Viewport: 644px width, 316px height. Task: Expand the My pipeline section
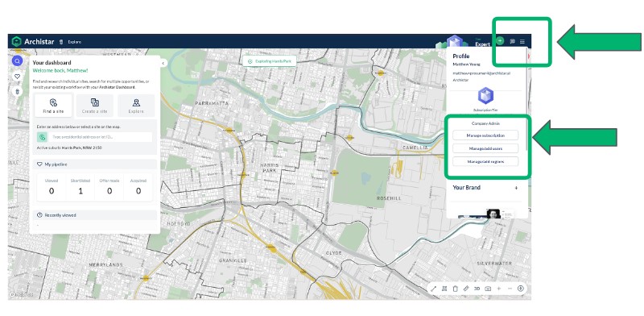click(94, 164)
